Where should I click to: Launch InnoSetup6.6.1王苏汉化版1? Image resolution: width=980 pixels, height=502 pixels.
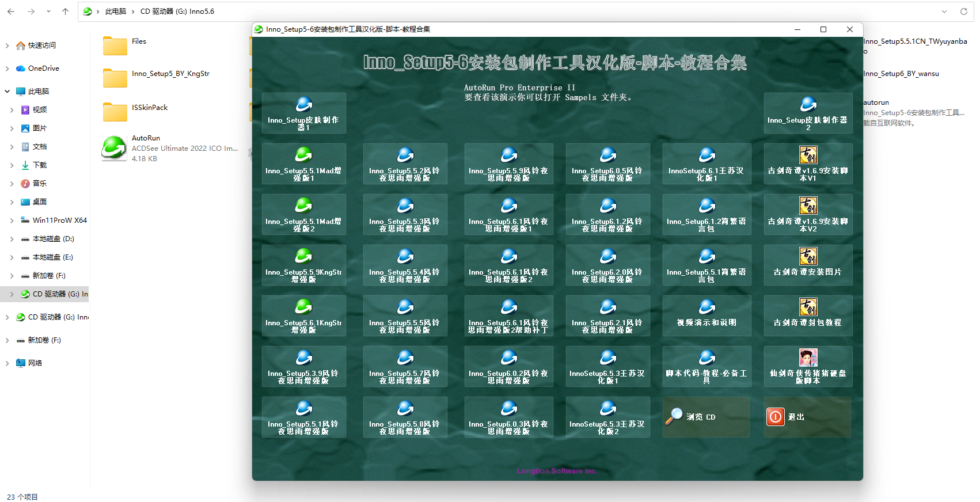[x=707, y=163]
